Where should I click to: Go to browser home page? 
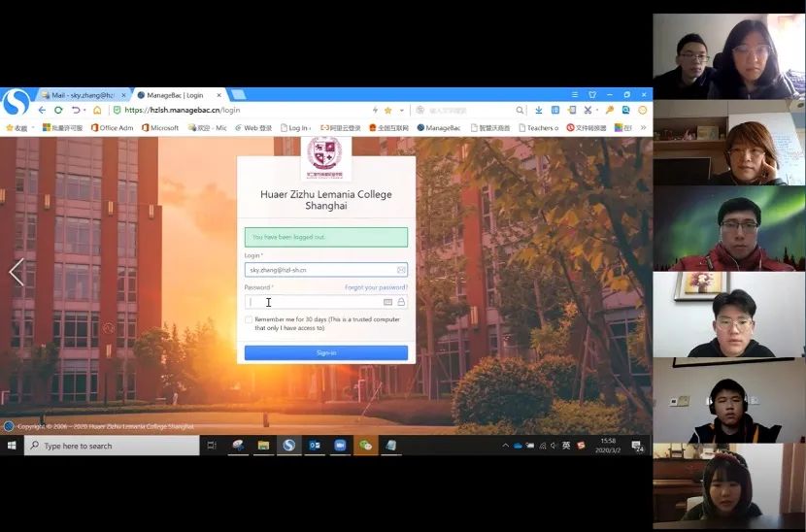point(97,110)
